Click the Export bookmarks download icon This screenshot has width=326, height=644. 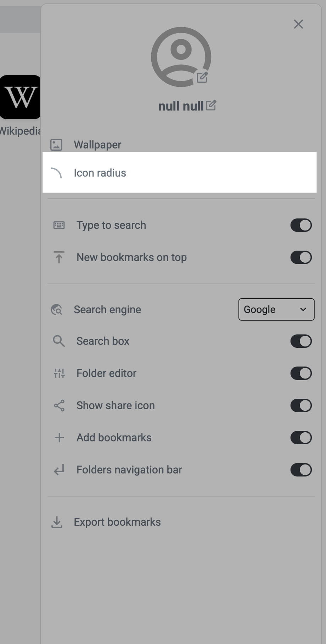57,522
